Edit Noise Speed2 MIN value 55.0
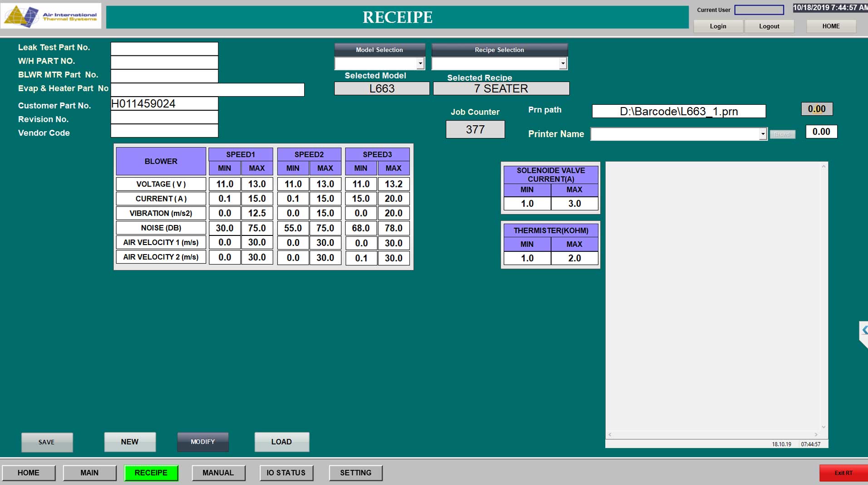 293,228
